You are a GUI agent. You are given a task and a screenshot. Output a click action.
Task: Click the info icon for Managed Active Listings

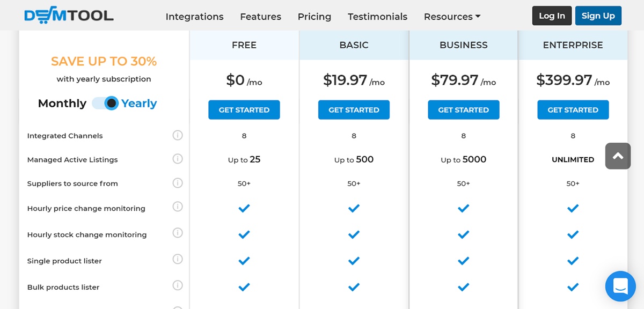pos(178,159)
